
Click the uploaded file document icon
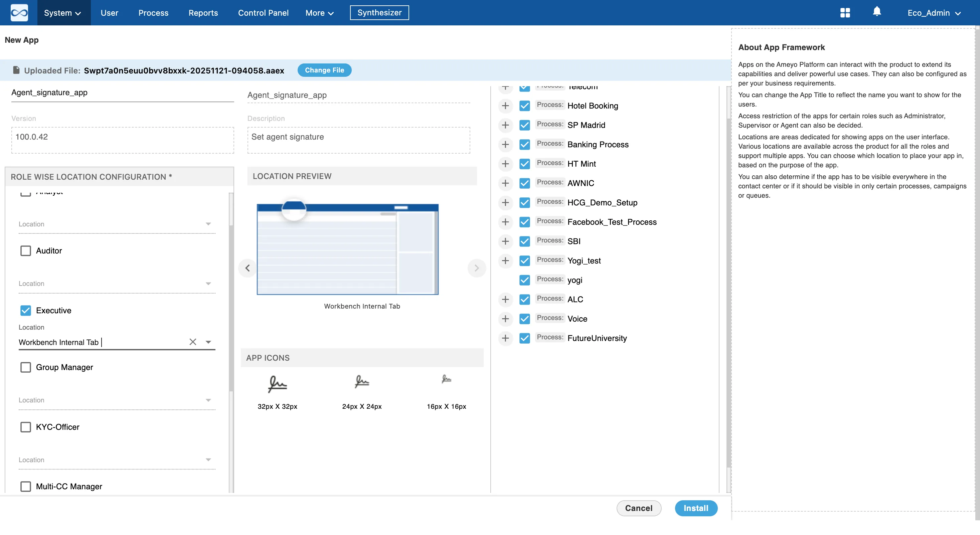coord(16,70)
